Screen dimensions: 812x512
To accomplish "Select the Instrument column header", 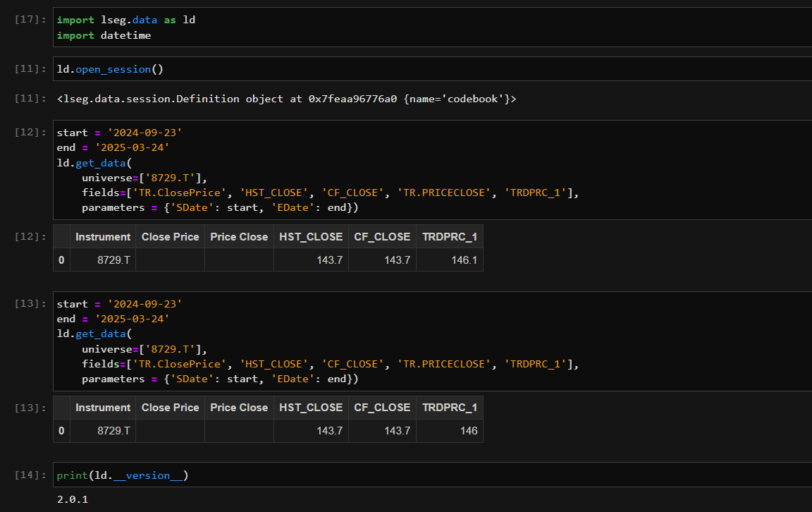I will (103, 236).
